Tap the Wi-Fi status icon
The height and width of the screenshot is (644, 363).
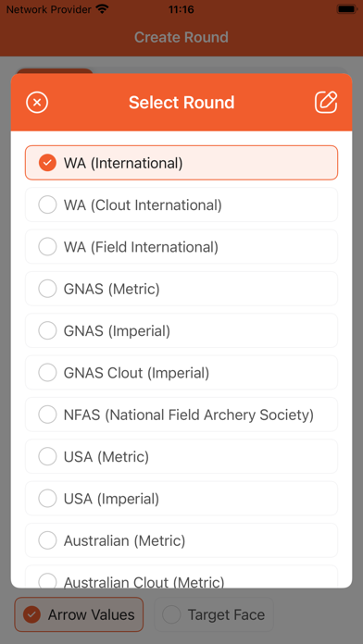[x=102, y=9]
